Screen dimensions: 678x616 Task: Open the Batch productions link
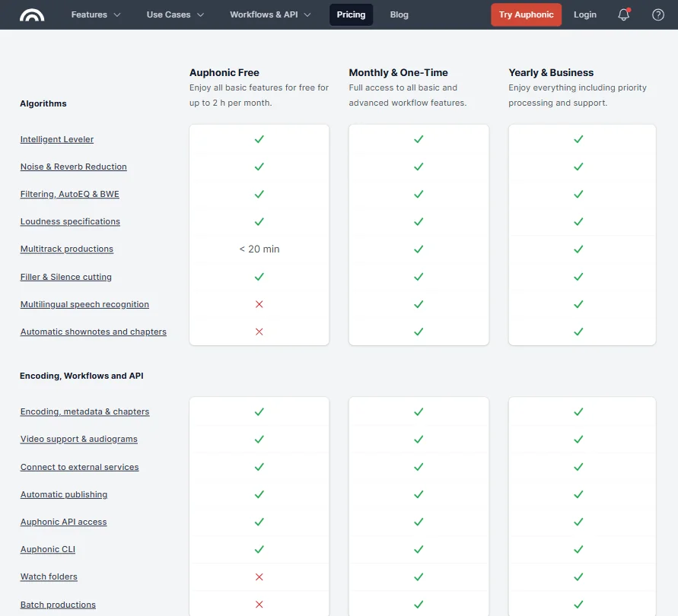pos(58,605)
